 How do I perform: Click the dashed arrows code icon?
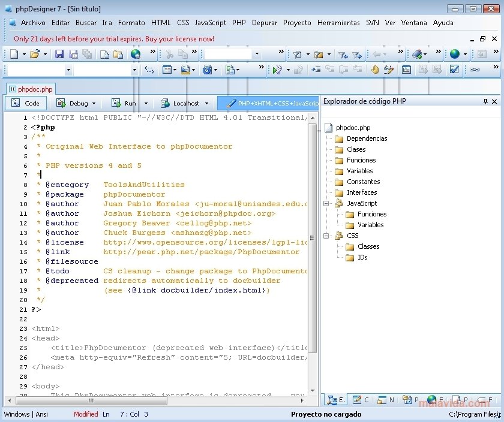[x=149, y=70]
